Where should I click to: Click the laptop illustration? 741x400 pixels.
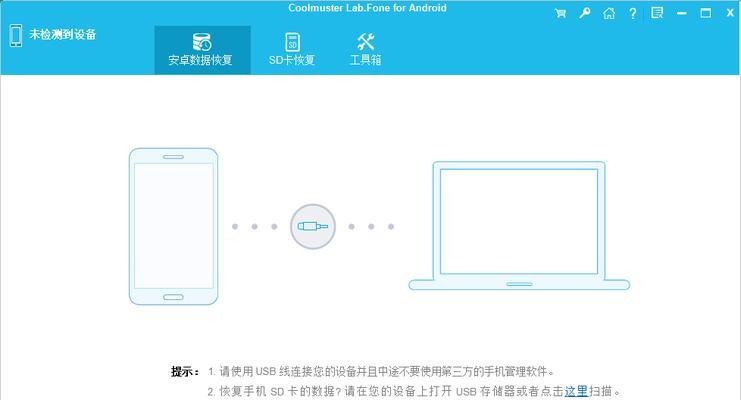(x=519, y=226)
